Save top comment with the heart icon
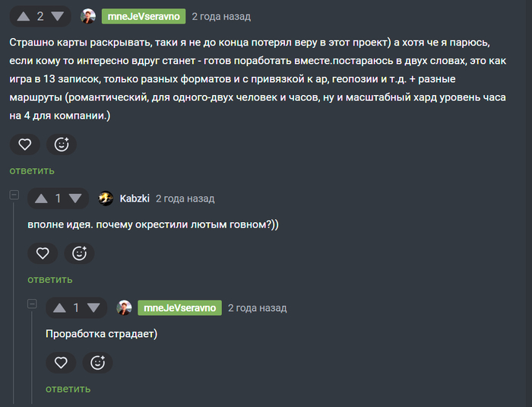Screen dimensions: 532x407 (25, 144)
